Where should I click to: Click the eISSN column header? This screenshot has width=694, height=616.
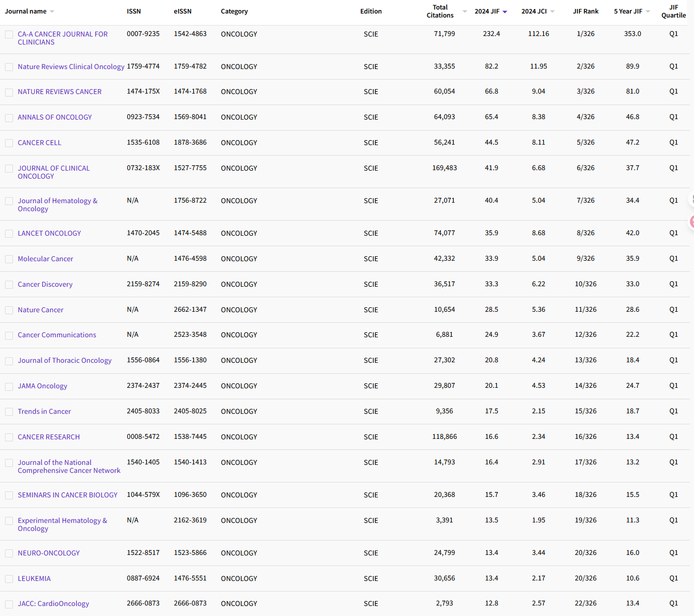point(183,12)
